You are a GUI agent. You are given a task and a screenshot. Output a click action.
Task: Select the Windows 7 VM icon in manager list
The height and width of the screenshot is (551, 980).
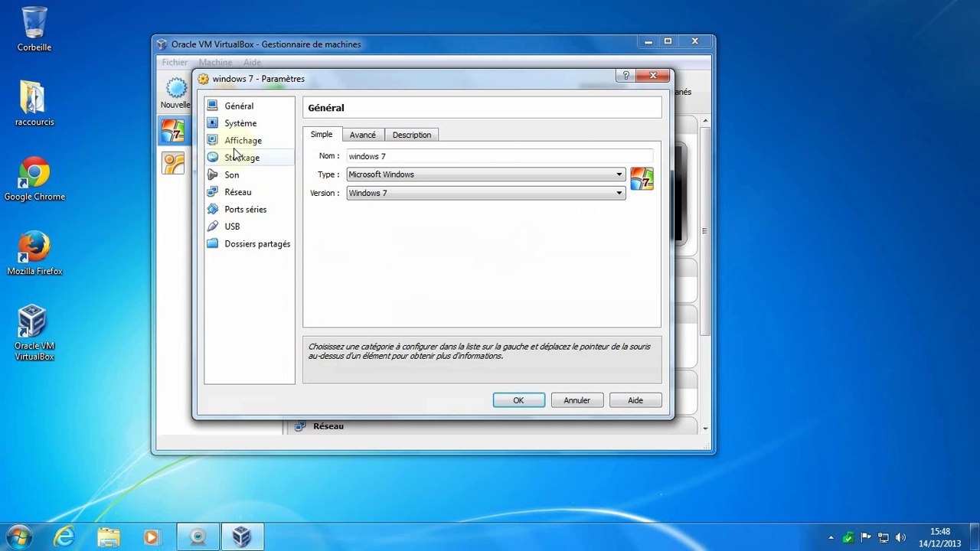click(x=173, y=131)
